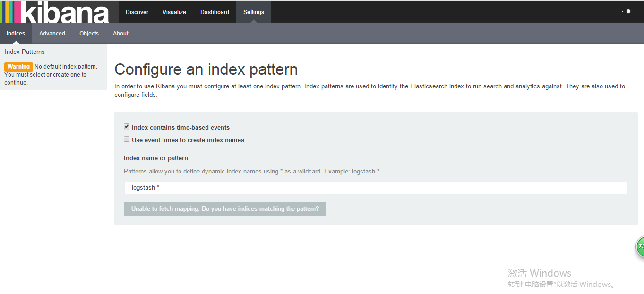Focus the logstash-* index pattern field

[376, 188]
